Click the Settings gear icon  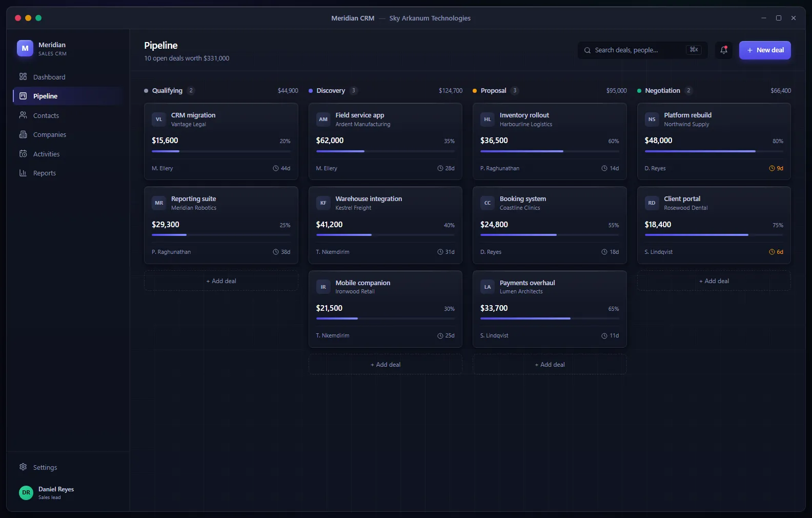pos(23,467)
